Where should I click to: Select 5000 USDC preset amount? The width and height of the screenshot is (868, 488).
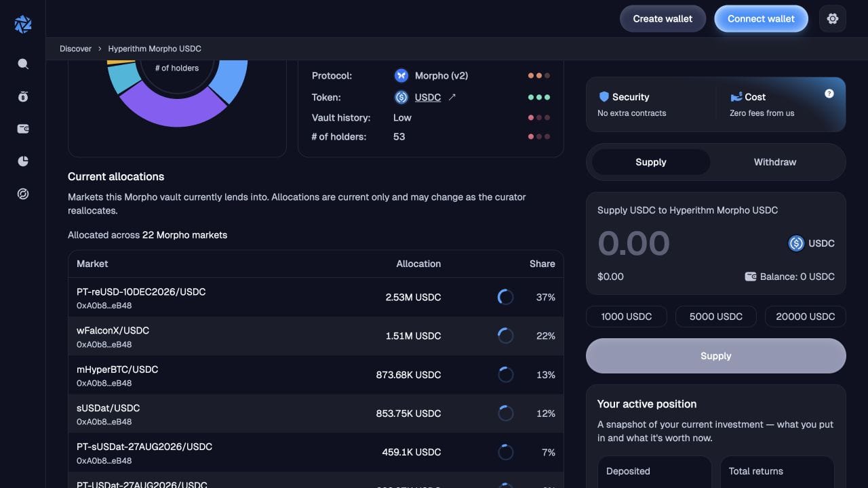click(x=716, y=317)
